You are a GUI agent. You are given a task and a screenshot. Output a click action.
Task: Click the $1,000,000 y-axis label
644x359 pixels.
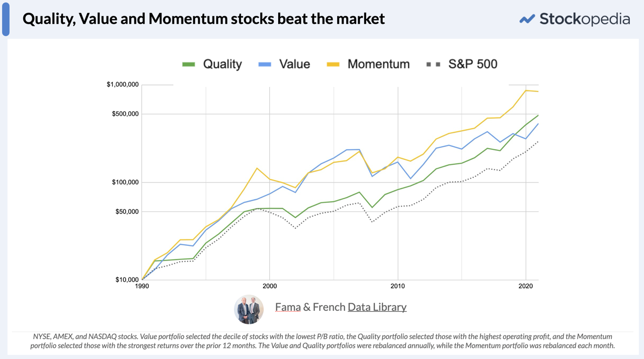(123, 84)
